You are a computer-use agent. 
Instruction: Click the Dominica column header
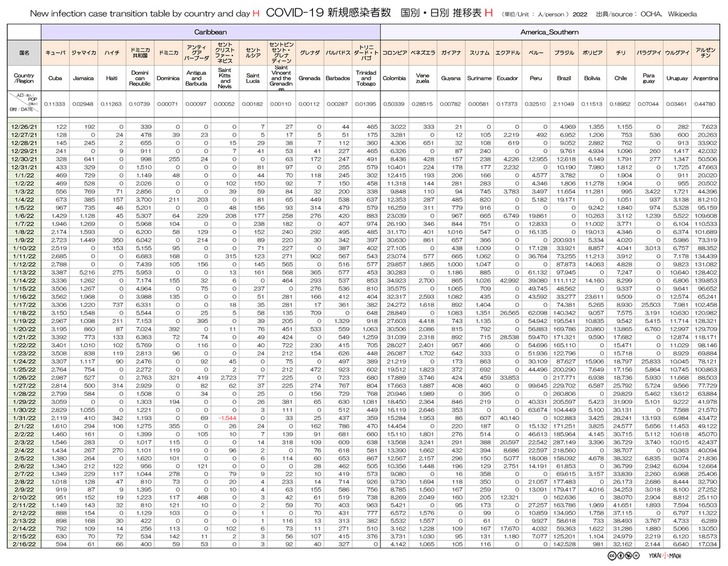coord(168,79)
